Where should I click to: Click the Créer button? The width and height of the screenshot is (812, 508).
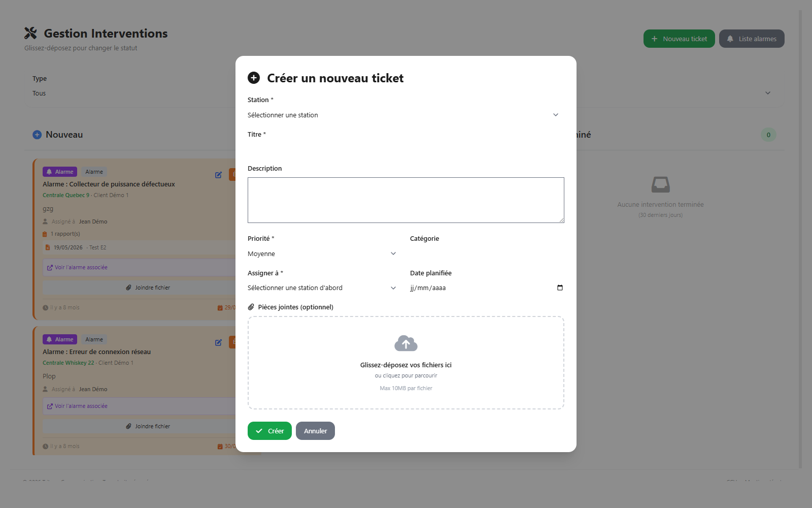pos(269,431)
